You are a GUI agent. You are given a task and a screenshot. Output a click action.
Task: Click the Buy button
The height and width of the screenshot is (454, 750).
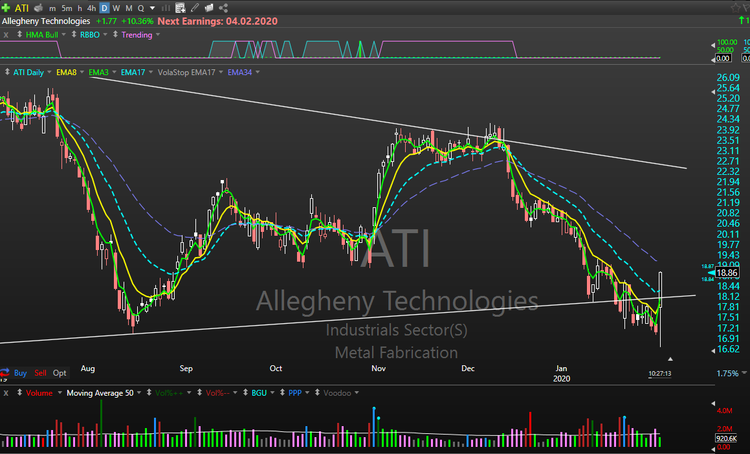coord(20,372)
